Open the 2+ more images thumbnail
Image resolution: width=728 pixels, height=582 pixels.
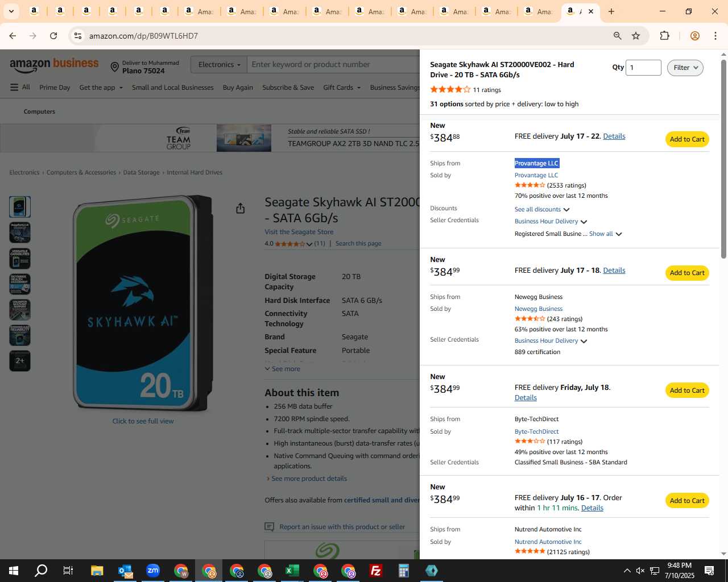coord(20,361)
